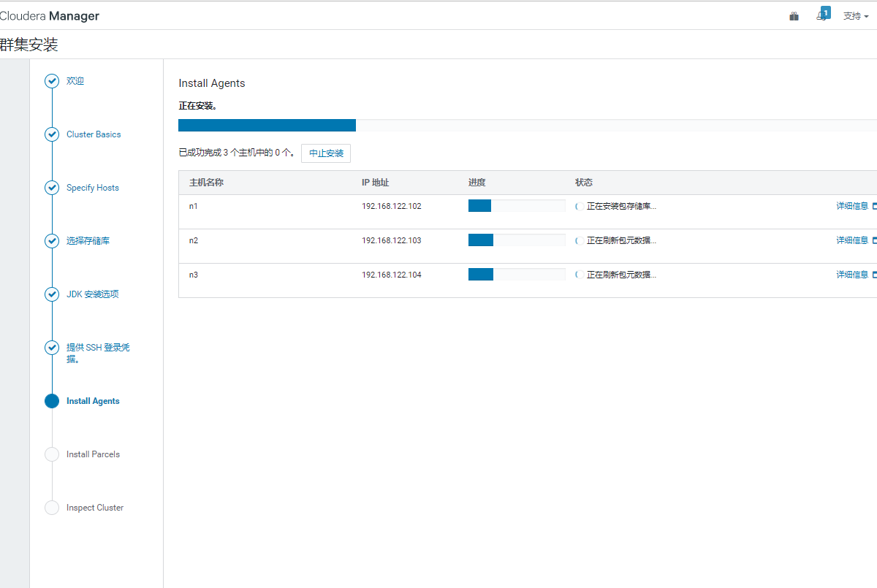Open the notifications icon with badge 1

pos(823,15)
